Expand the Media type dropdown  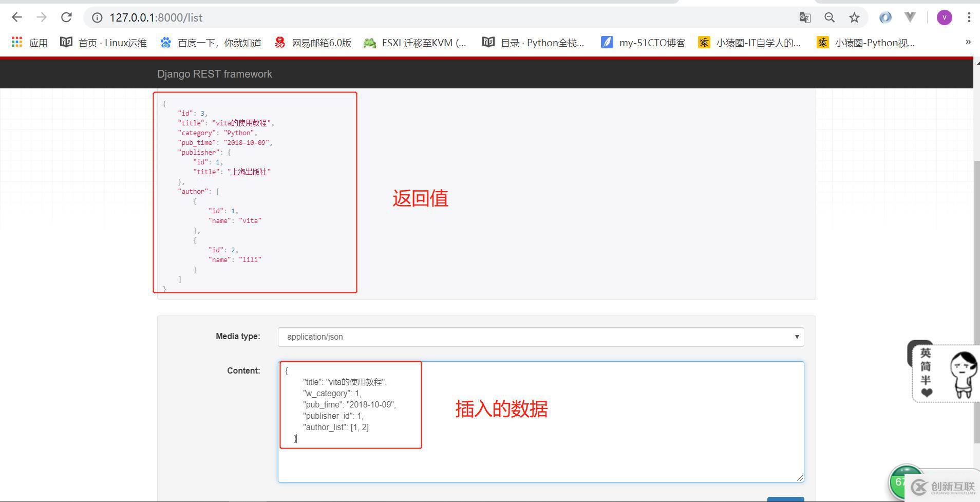541,337
